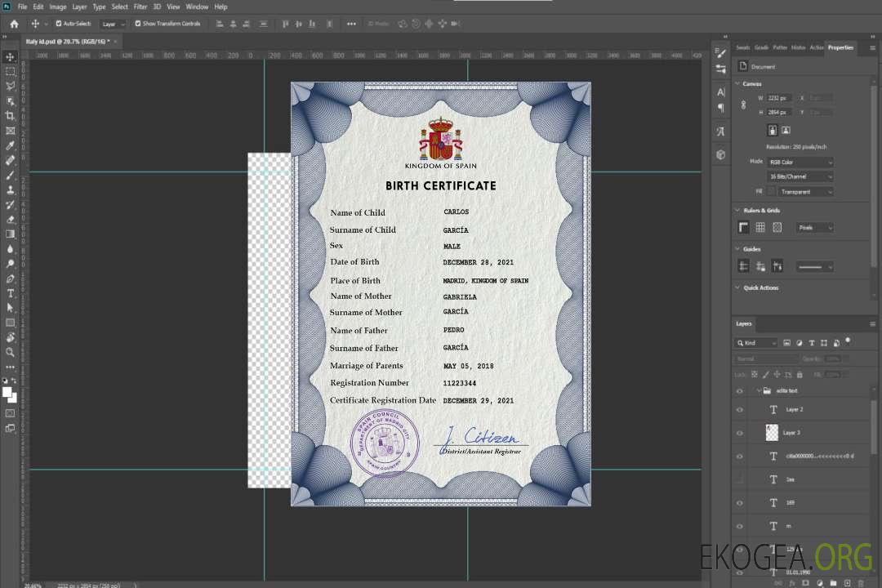
Task: Collapse the Rulers & Grids section
Action: (737, 210)
